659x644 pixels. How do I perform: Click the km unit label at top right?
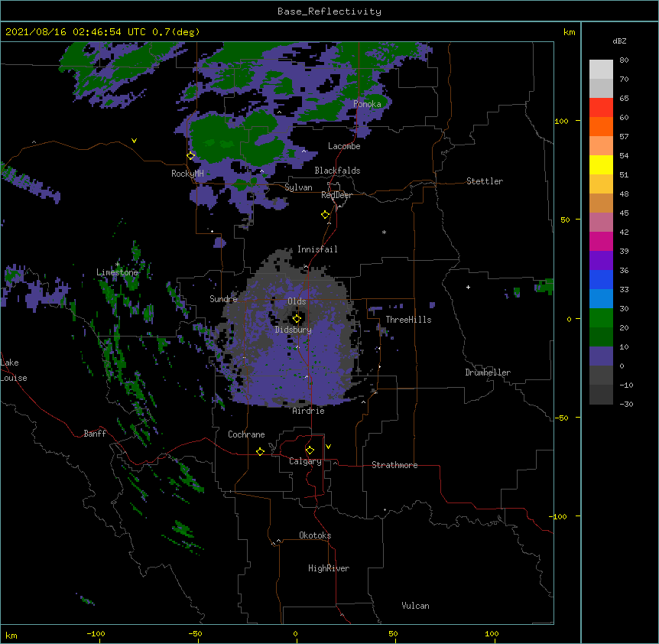coord(570,32)
